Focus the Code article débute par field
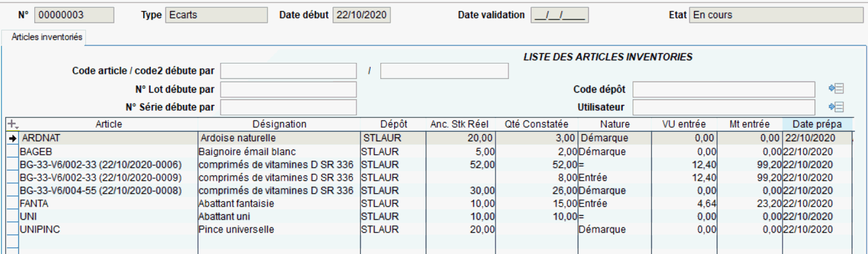 click(288, 71)
